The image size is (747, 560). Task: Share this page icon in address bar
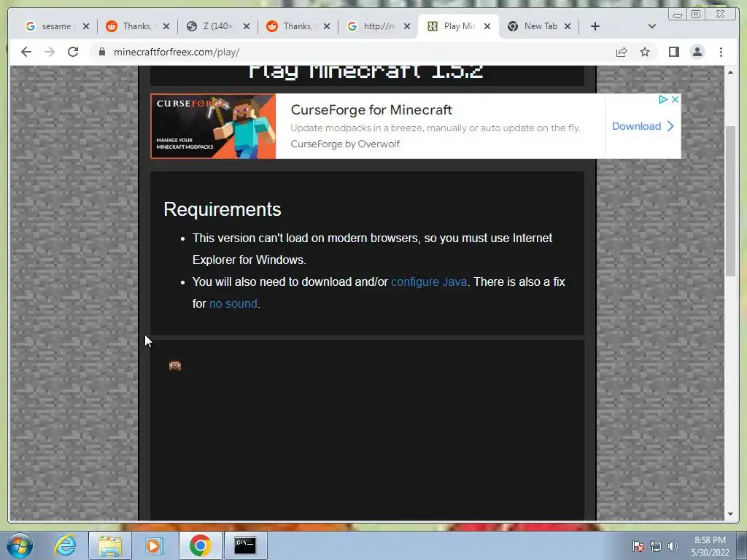(622, 52)
